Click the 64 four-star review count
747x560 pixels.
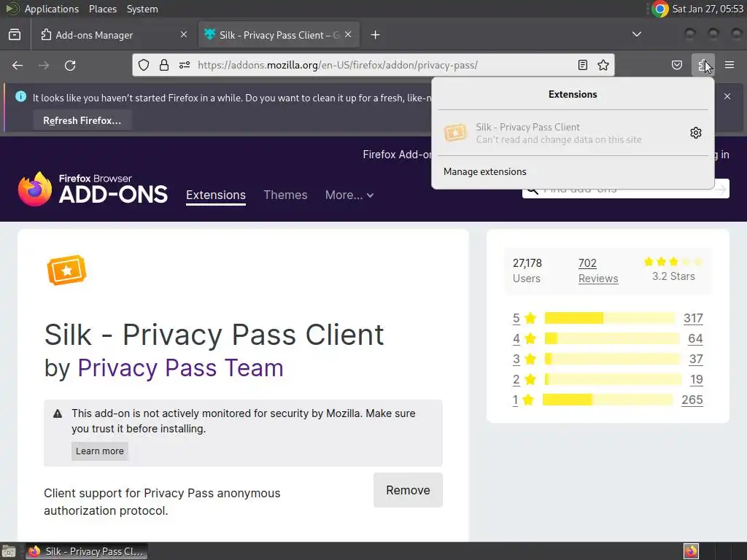click(x=695, y=338)
